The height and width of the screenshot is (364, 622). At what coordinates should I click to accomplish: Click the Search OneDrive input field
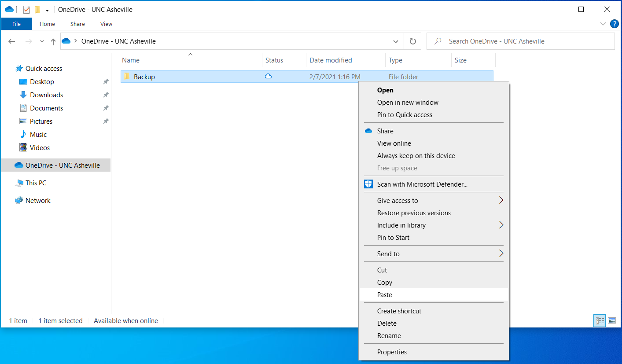524,41
